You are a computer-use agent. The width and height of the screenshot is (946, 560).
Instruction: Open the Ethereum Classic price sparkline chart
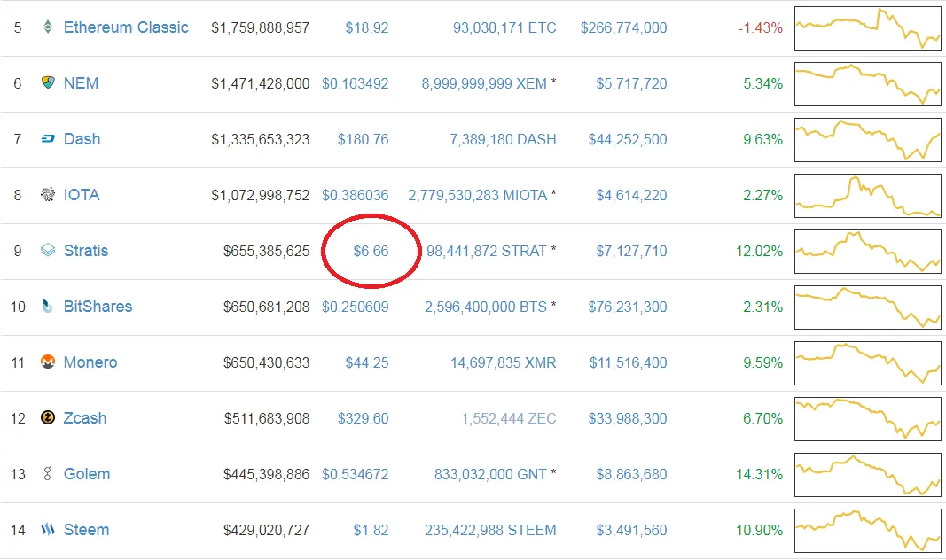tap(868, 28)
